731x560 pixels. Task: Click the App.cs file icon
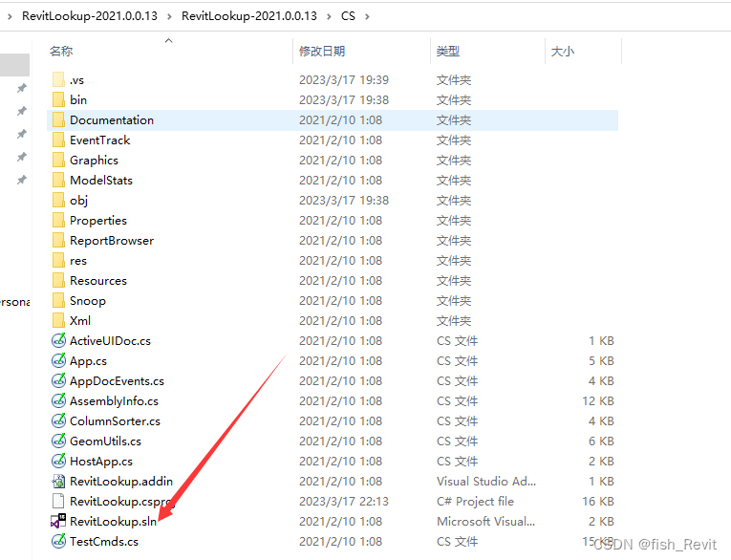58,360
